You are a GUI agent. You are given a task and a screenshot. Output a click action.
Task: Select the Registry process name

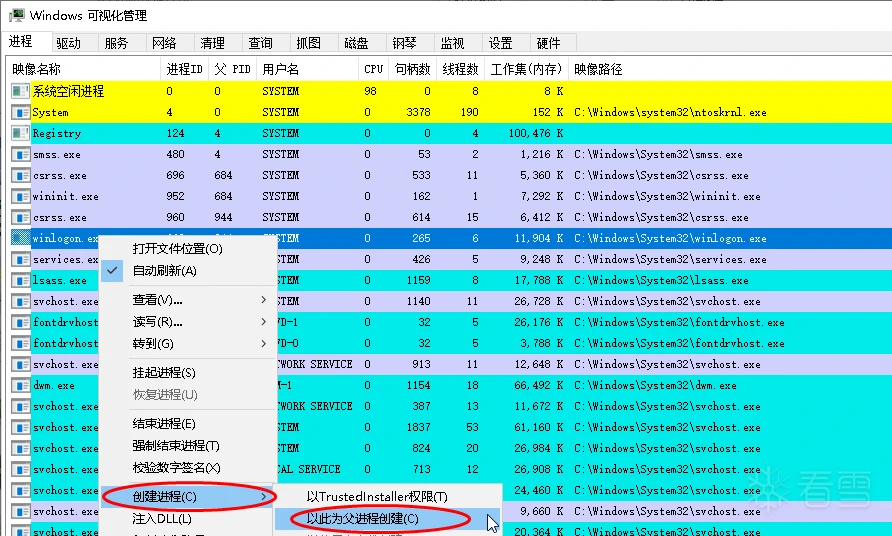click(x=56, y=134)
